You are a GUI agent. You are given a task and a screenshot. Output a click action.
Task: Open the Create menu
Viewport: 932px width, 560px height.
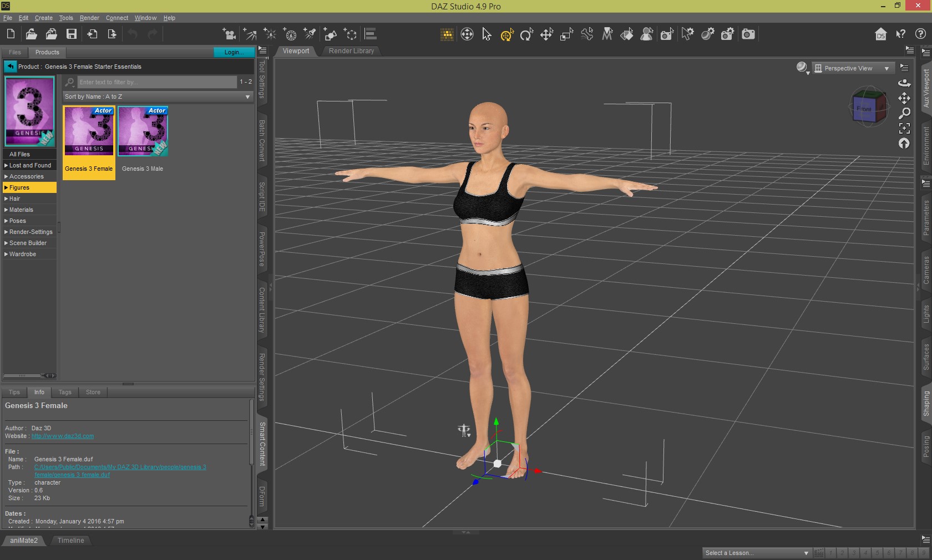(44, 18)
